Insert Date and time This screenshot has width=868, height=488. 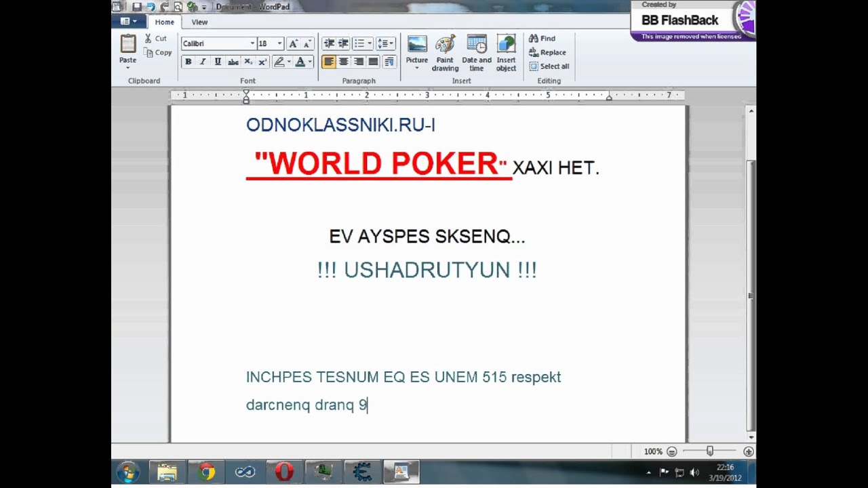coord(477,53)
